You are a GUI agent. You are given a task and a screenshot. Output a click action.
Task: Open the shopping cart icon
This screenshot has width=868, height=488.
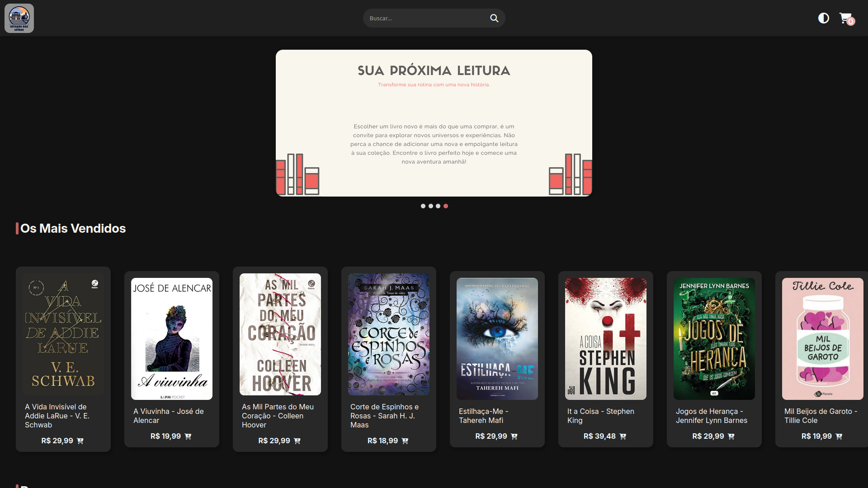click(845, 18)
